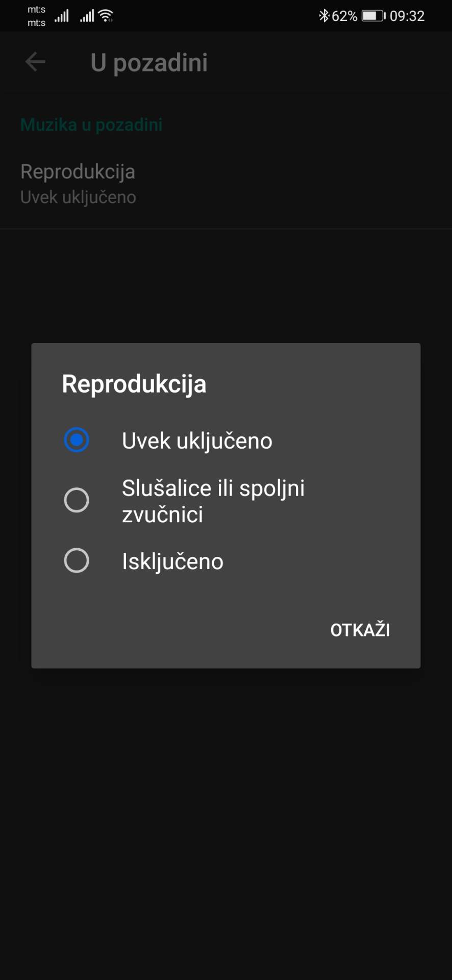
Task: Tap the second cellular signal icon
Action: 86,15
